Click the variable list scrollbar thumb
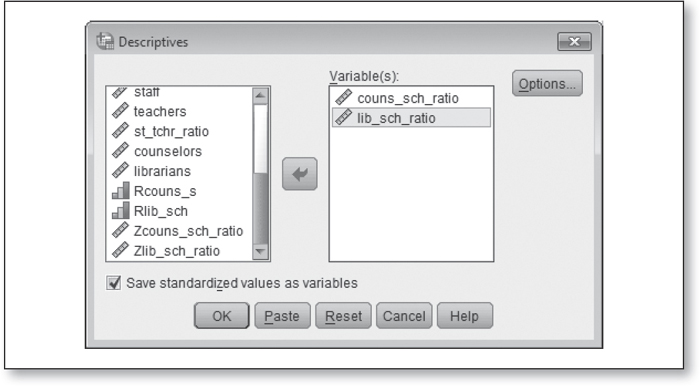The width and height of the screenshot is (700, 386). tap(260, 139)
